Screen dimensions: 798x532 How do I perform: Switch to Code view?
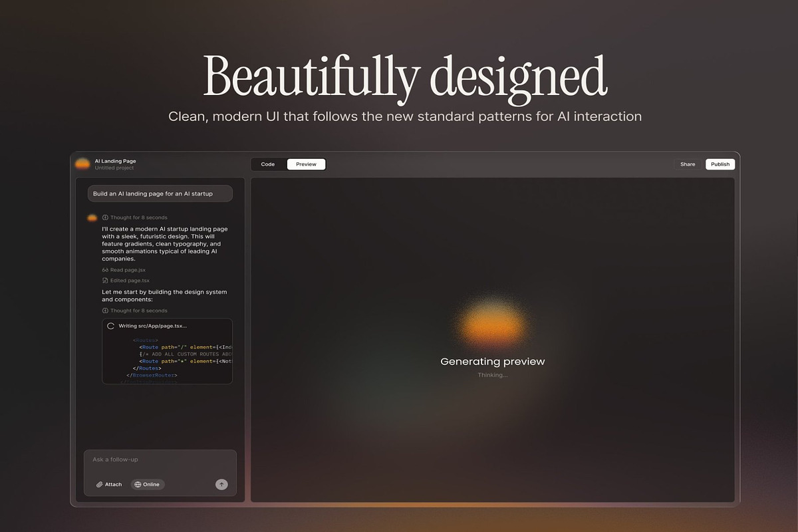[x=267, y=164]
